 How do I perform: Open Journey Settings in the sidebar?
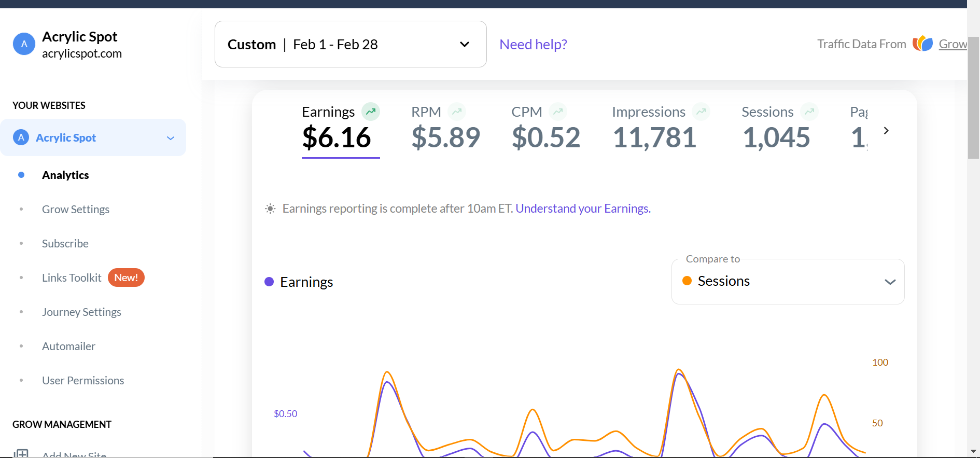coord(81,312)
